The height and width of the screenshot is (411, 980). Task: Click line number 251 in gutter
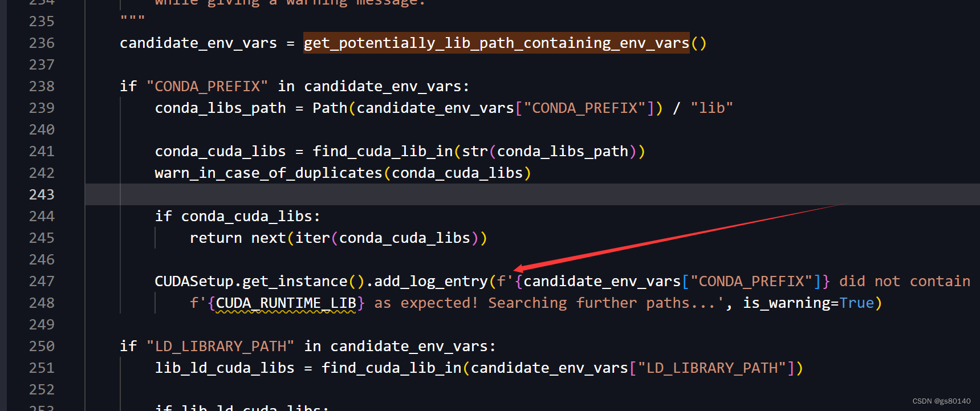pos(42,368)
